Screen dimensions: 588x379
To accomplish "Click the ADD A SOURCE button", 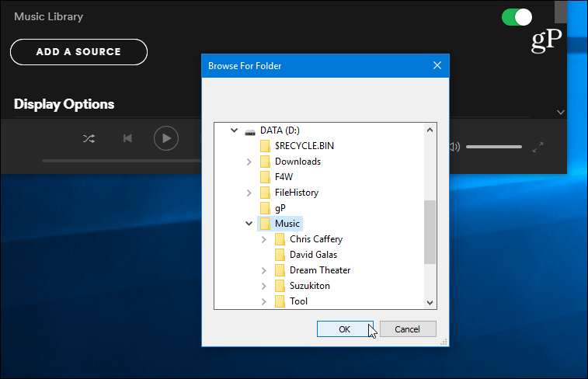I will coord(78,52).
